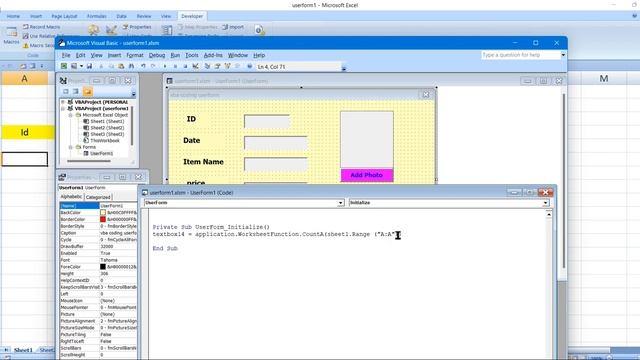Click ForeColor black color swatch
640x360 pixels.
click(x=103, y=267)
